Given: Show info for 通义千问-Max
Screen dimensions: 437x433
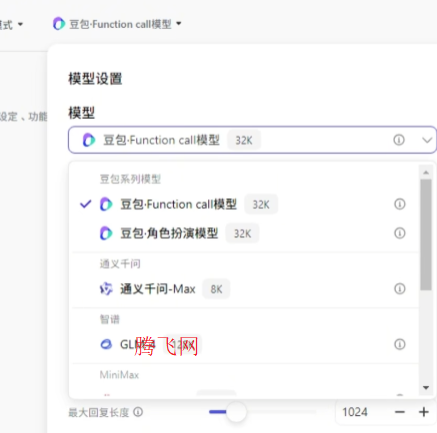Looking at the screenshot, I should pyautogui.click(x=400, y=289).
